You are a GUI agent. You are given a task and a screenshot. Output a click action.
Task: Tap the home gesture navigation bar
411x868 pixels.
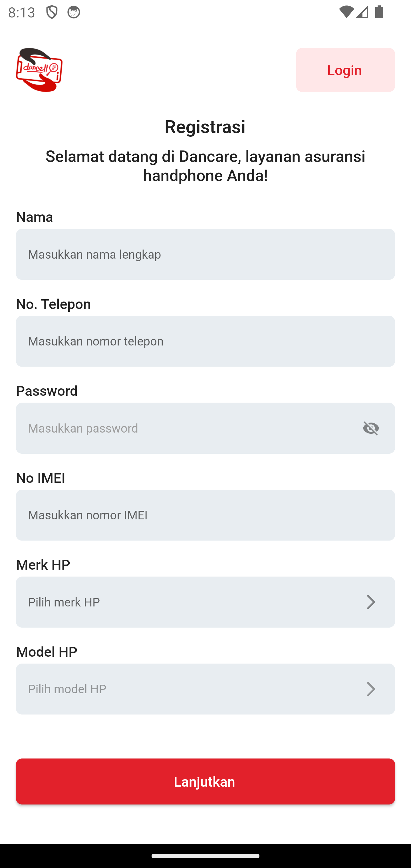[x=205, y=855]
